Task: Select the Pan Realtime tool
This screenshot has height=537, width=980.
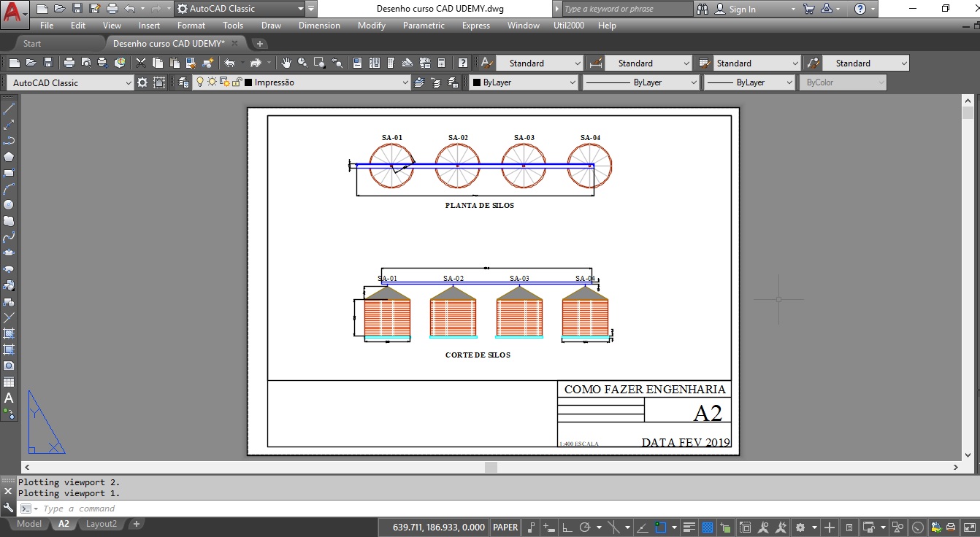Action: (287, 63)
